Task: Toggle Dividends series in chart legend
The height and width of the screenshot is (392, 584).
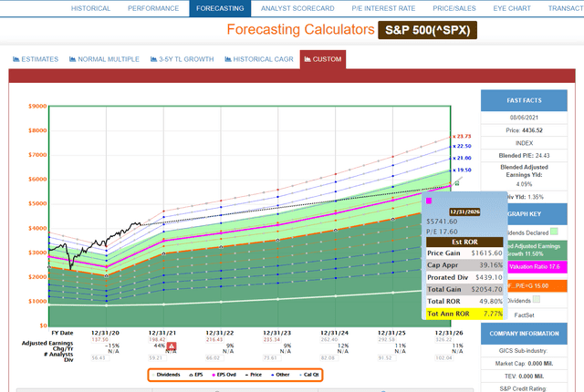Action: [166, 375]
